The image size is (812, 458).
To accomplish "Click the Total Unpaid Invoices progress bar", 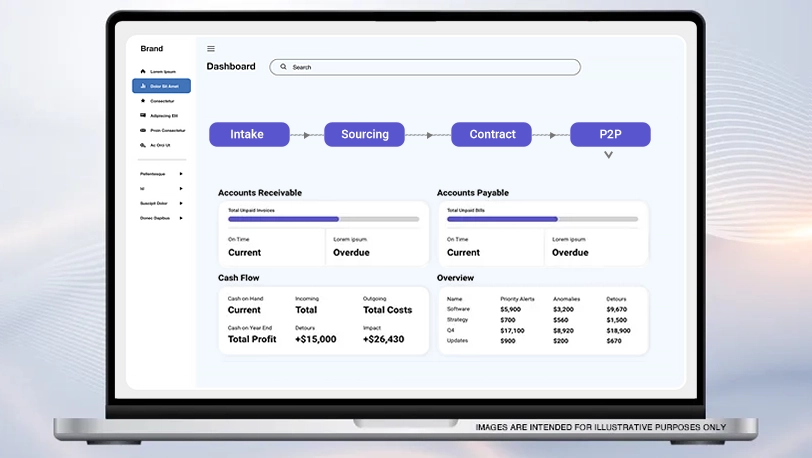I will [323, 218].
